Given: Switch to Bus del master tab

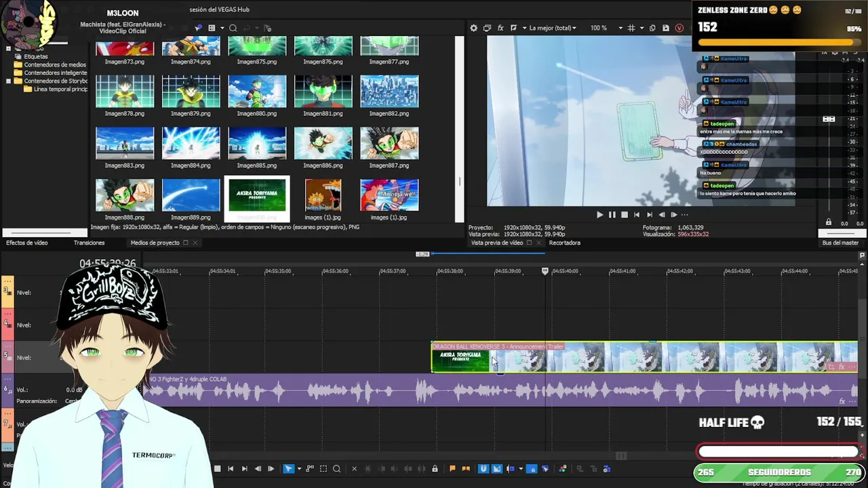Looking at the screenshot, I should point(840,243).
